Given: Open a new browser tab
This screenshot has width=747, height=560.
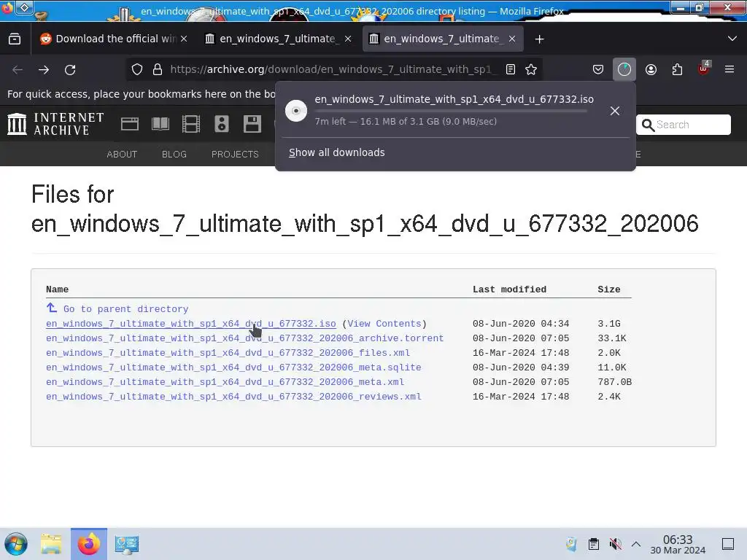Looking at the screenshot, I should tap(539, 39).
